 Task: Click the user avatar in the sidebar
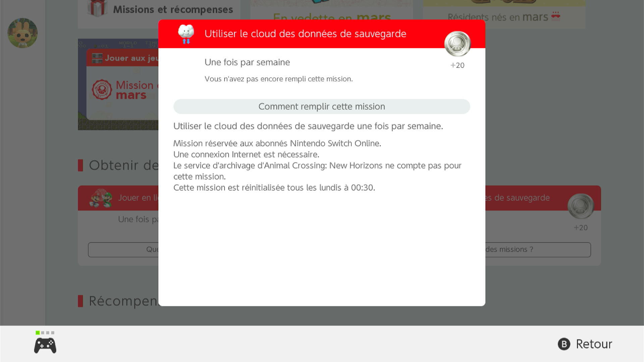22,33
